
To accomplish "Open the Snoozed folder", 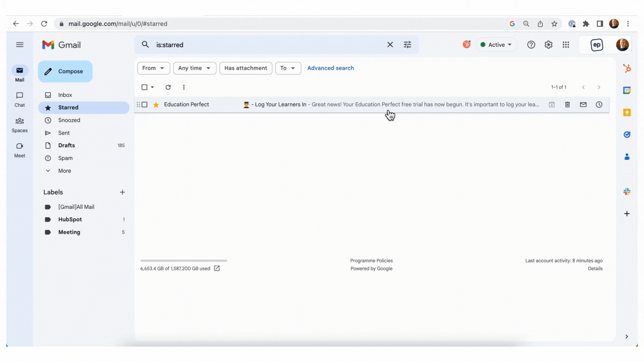I will [84, 120].
